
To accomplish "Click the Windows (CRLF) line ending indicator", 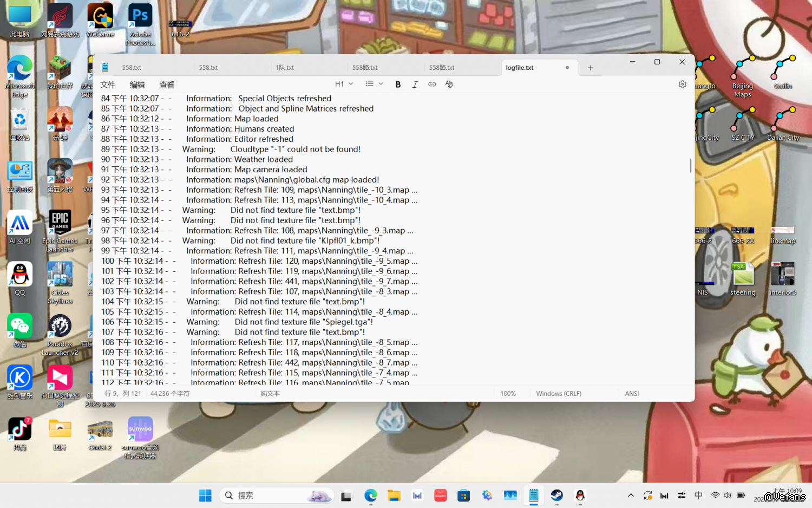I will [x=558, y=394].
